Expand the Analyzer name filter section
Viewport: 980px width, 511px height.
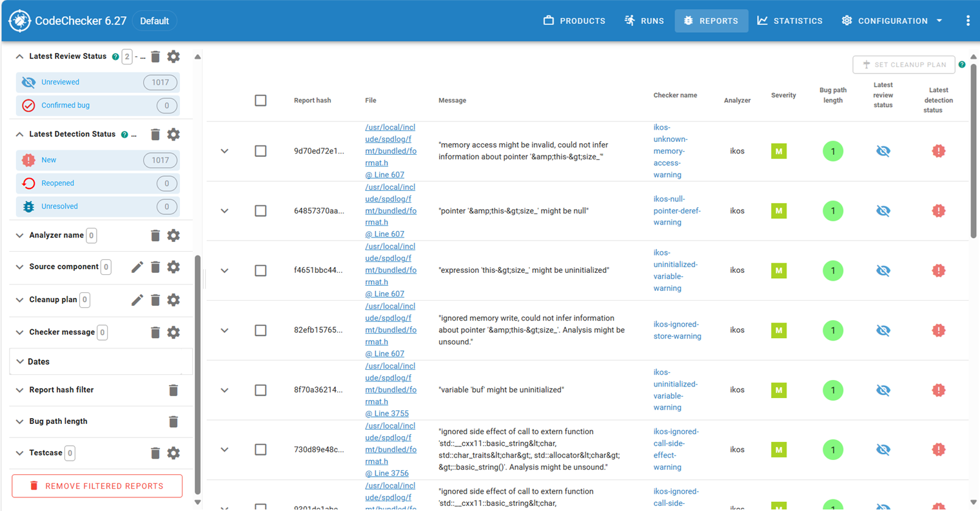19,235
